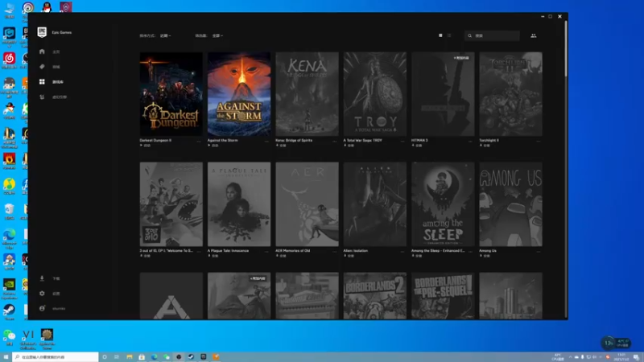The width and height of the screenshot is (644, 362).
Task: Click the Epic Games logo in sidebar
Action: (42, 32)
